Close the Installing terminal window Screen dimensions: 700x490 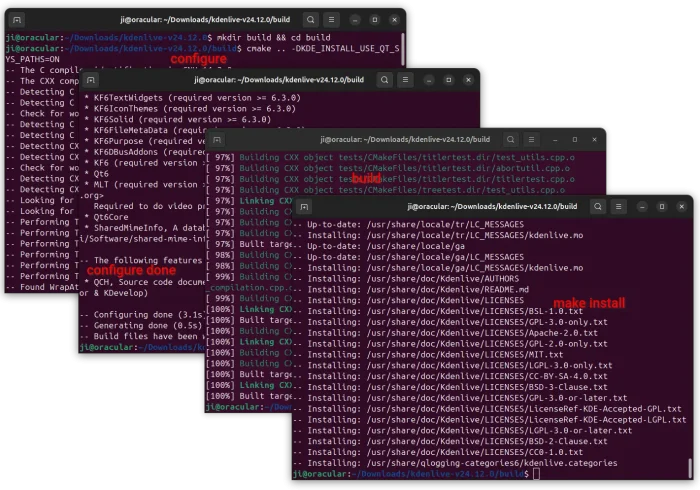pos(681,207)
